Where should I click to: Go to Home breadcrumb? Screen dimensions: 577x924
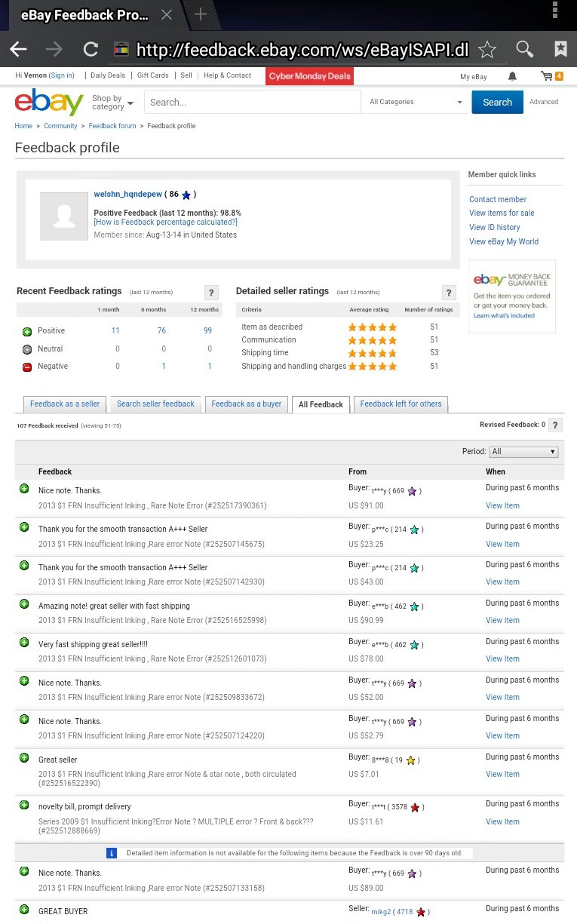[x=23, y=126]
